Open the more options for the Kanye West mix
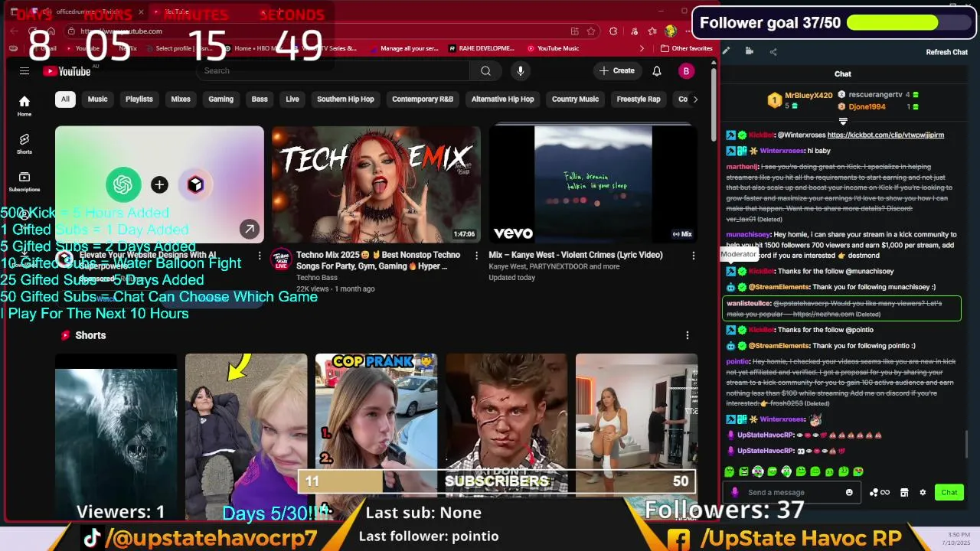Image resolution: width=980 pixels, height=551 pixels. [694, 256]
